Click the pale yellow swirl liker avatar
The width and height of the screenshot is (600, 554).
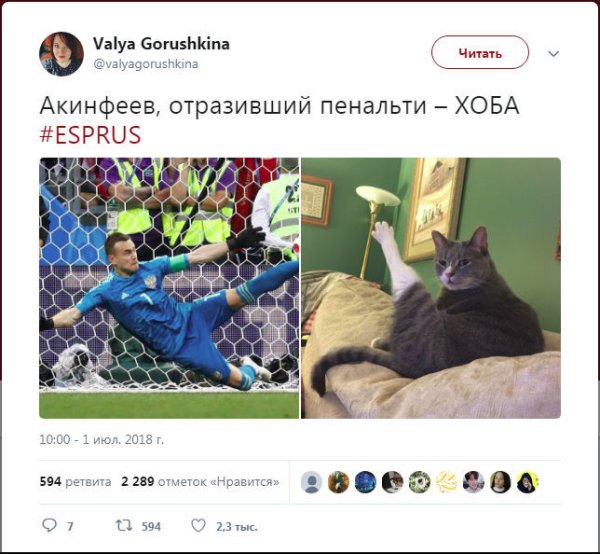447,482
